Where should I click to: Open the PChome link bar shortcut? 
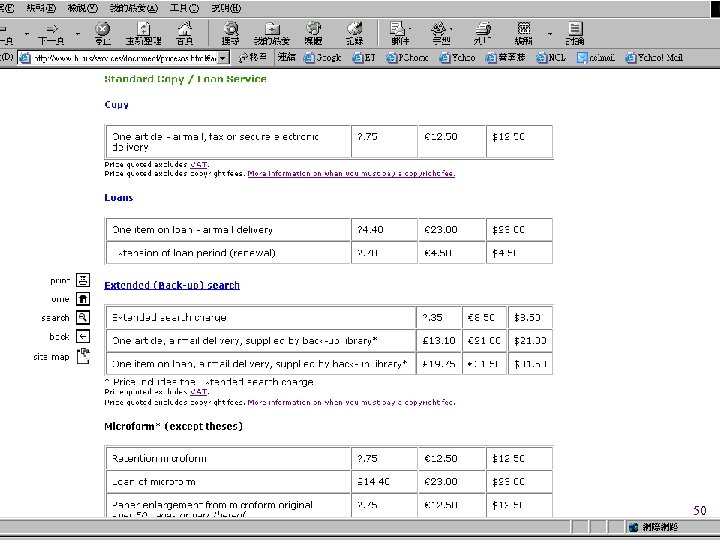[407, 57]
